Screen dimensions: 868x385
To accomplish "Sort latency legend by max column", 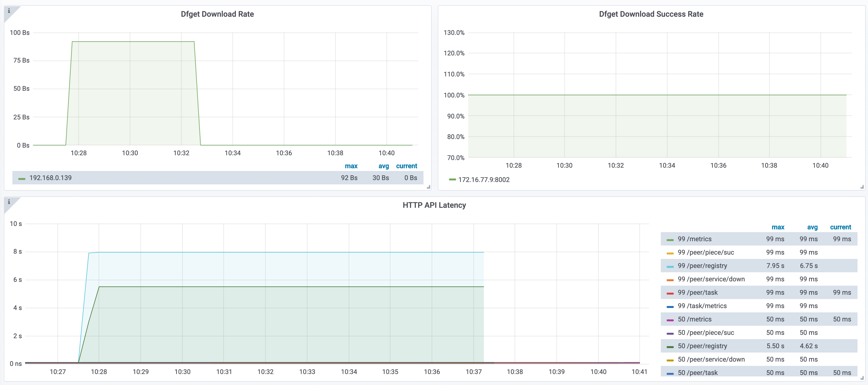I will coord(778,227).
